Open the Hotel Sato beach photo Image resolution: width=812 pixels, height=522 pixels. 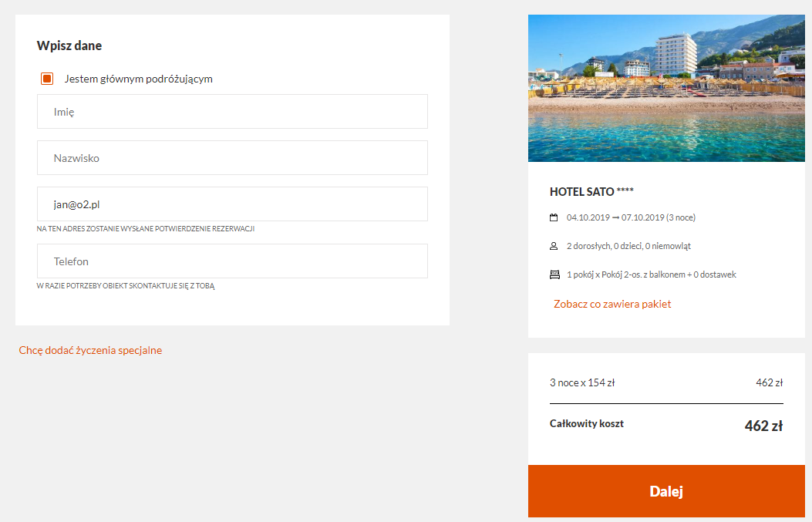click(666, 88)
